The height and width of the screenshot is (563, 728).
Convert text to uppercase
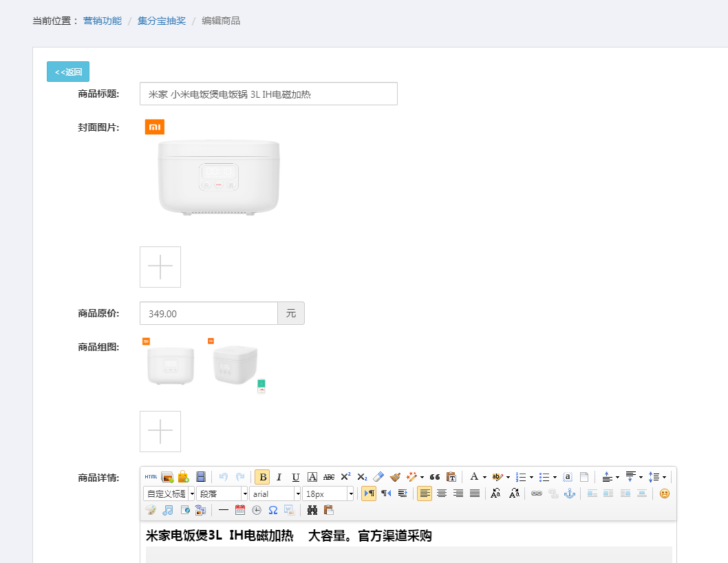click(x=496, y=493)
